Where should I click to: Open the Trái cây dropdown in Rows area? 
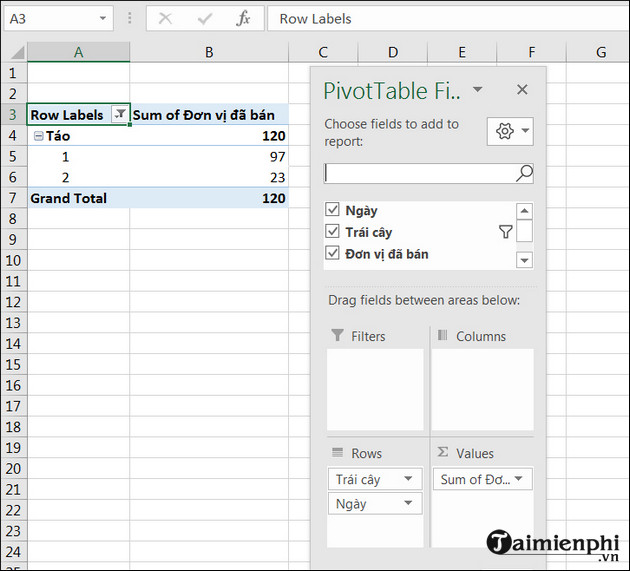[x=408, y=478]
